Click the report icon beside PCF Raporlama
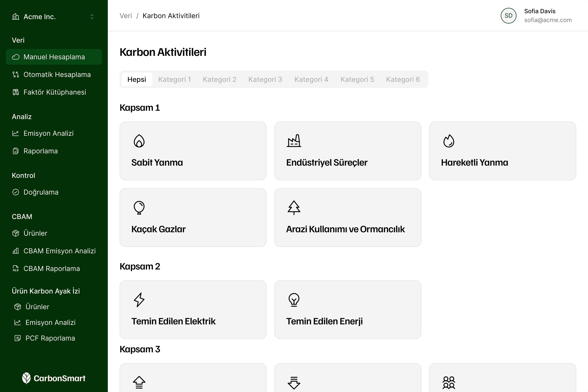Screen dimensions: 588x392 (17, 338)
